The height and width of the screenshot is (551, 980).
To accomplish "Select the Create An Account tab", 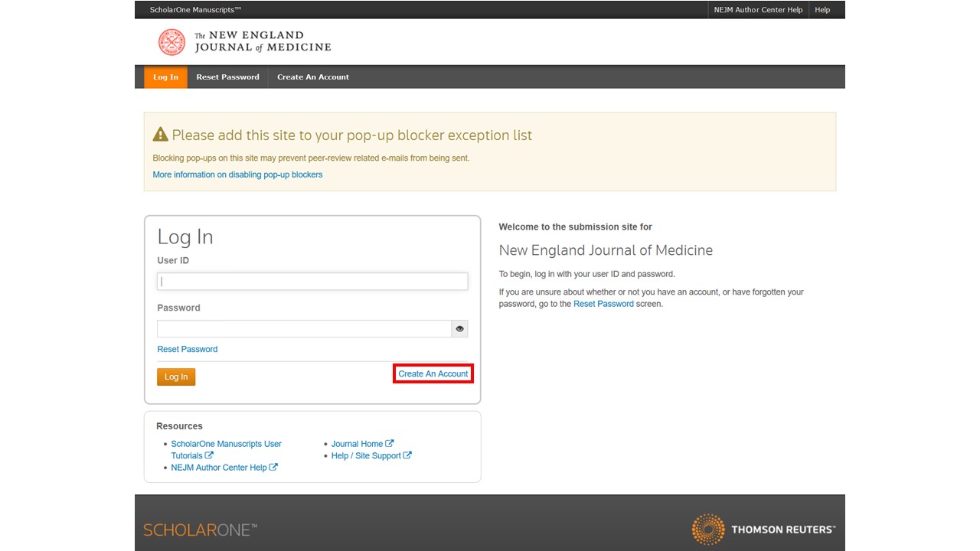I will tap(312, 77).
